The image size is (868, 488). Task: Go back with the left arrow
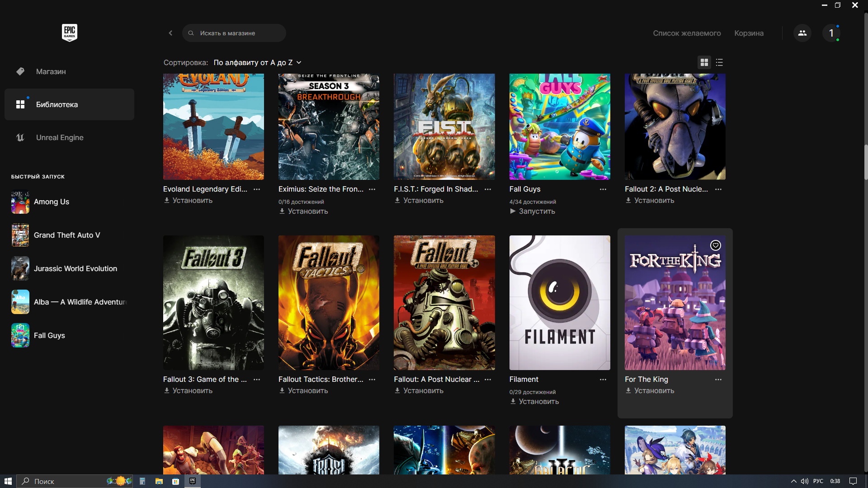tap(170, 33)
